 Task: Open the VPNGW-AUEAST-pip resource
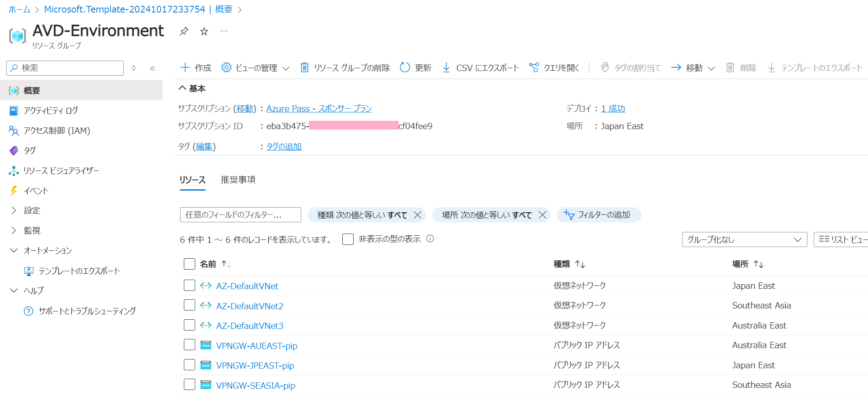click(x=257, y=346)
